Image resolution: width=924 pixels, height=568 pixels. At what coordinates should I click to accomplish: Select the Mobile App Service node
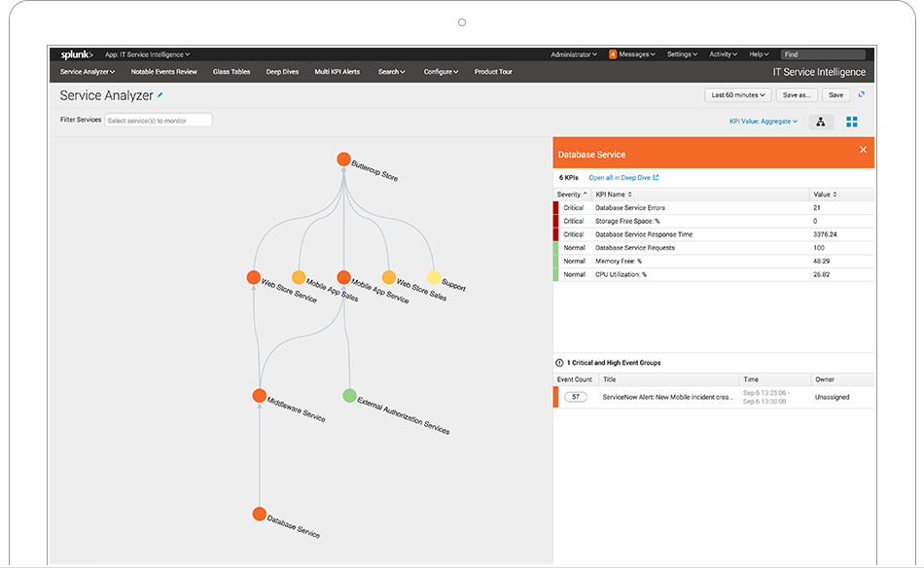(x=343, y=277)
